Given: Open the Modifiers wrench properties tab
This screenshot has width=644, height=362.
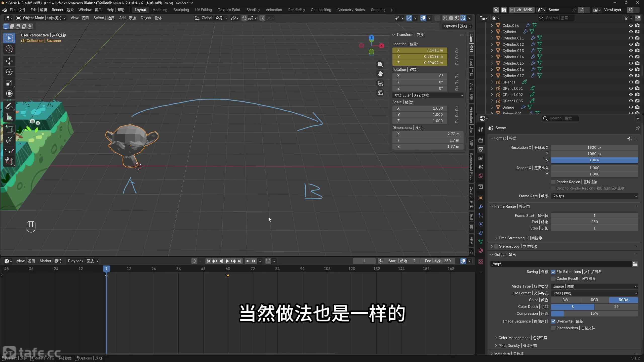Looking at the screenshot, I should [480, 207].
